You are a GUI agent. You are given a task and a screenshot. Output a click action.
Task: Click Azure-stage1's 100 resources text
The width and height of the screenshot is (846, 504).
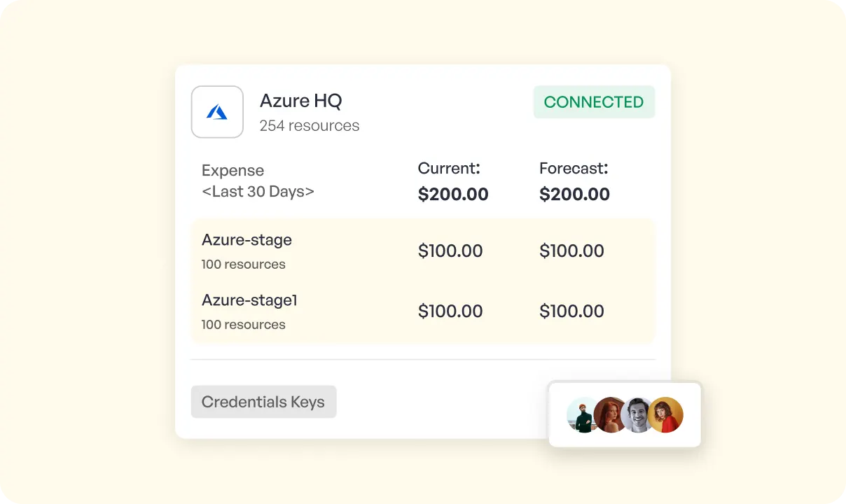pos(243,325)
